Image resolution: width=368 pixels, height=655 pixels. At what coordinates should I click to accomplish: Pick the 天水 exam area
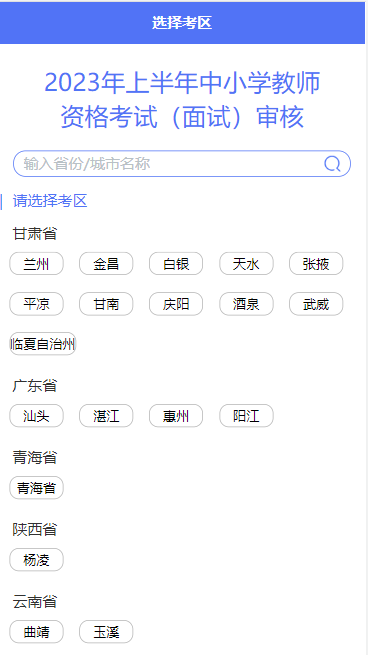(246, 264)
